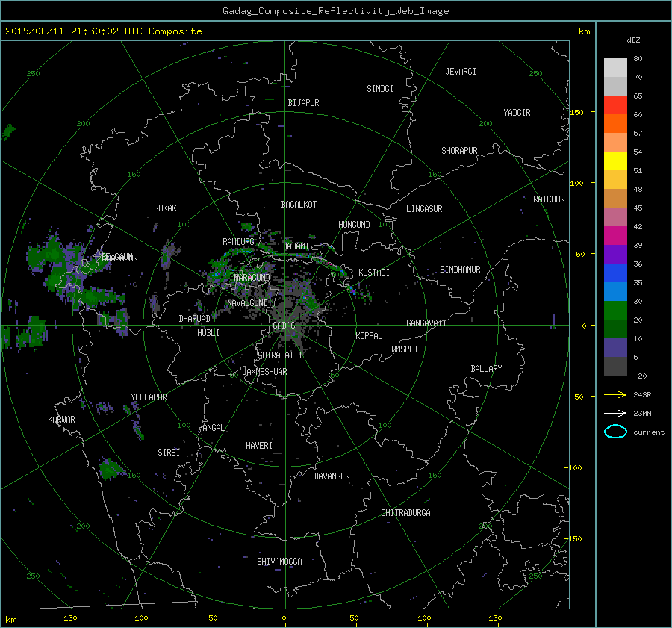Click the KUSTAGI city label
The width and height of the screenshot is (672, 628).
click(x=374, y=273)
